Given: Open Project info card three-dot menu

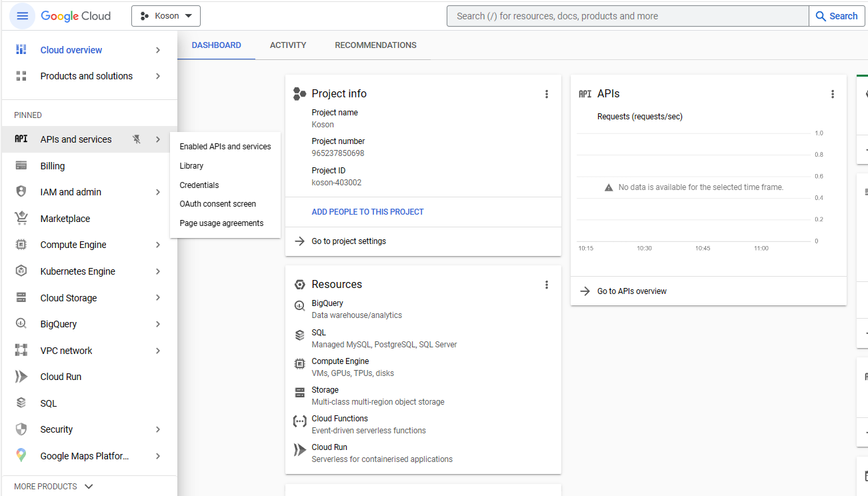Looking at the screenshot, I should (x=547, y=94).
